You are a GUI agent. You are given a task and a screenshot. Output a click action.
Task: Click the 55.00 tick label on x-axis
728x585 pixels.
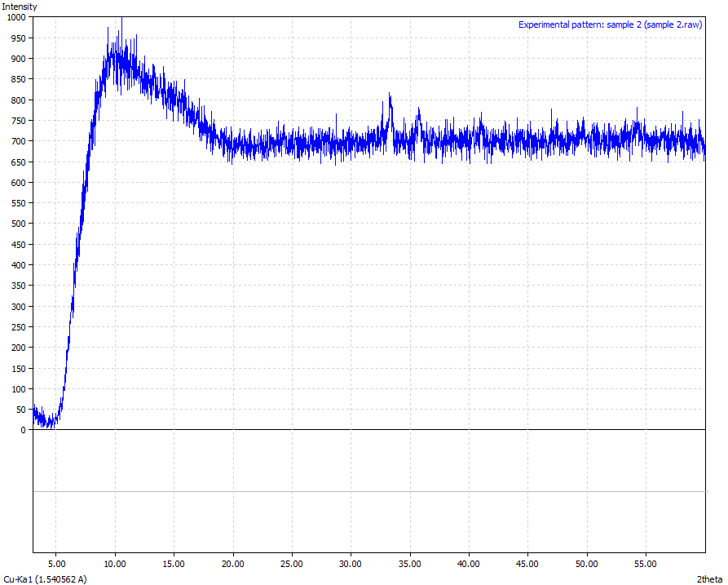(x=645, y=564)
